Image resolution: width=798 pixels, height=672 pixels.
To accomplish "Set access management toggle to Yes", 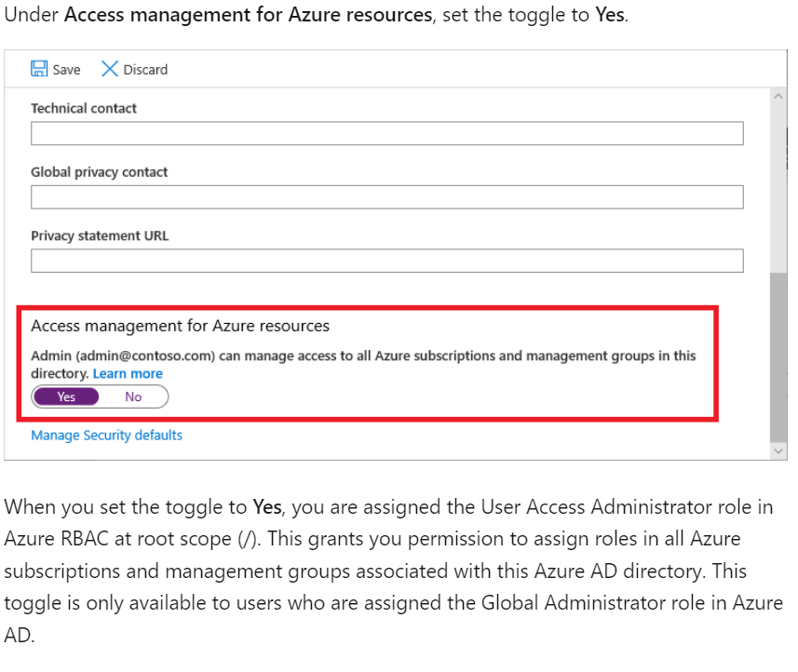I will [66, 396].
